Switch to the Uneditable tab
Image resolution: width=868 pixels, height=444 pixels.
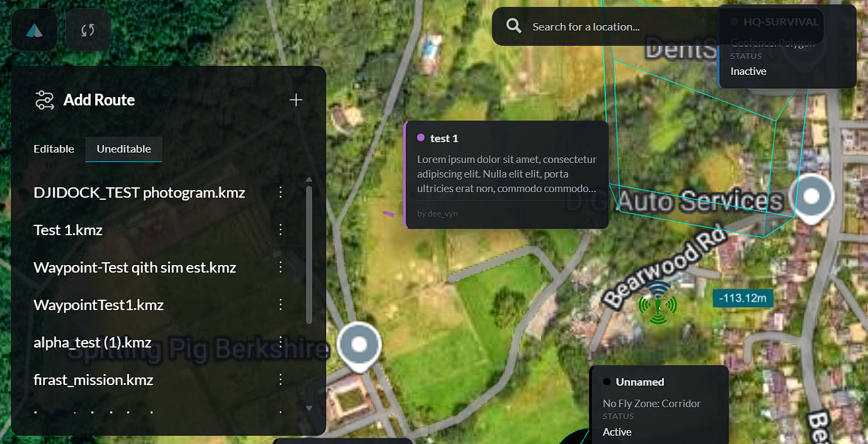tap(124, 148)
